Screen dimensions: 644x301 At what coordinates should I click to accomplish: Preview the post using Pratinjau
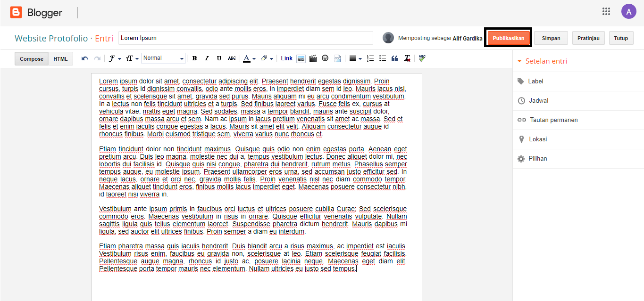point(588,38)
